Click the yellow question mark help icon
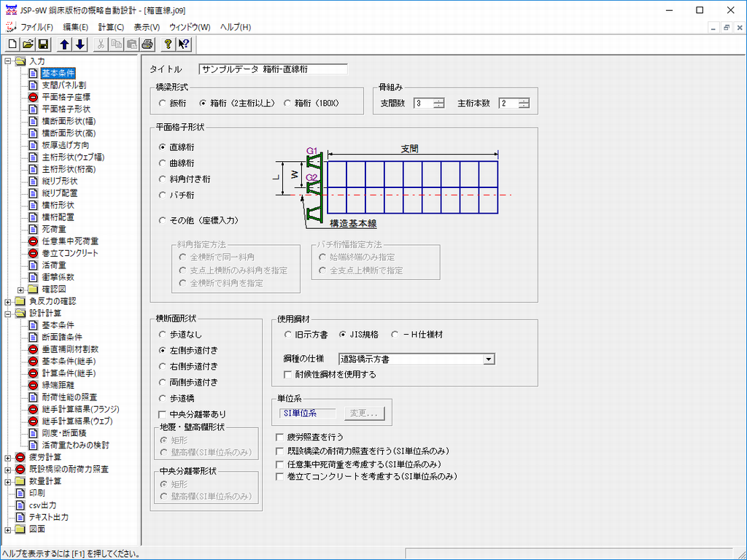This screenshot has width=747, height=560. coord(169,44)
